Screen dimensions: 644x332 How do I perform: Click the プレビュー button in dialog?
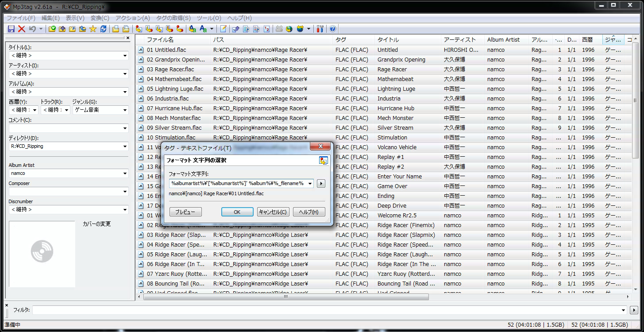[185, 212]
